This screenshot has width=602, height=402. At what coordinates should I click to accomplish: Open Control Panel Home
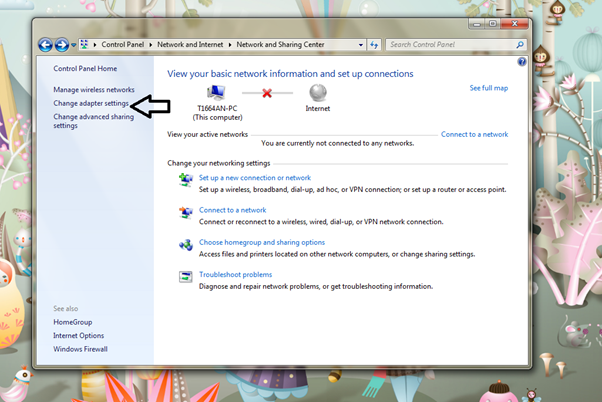coord(85,69)
